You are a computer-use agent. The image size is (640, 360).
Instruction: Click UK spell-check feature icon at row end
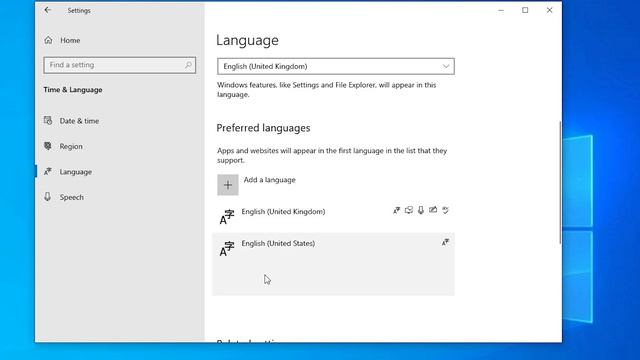445,210
